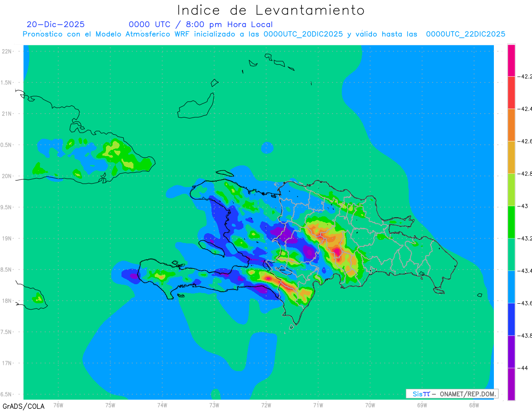Click the title "Indice de Levantamiento"
The width and height of the screenshot is (532, 411).
[x=271, y=10]
